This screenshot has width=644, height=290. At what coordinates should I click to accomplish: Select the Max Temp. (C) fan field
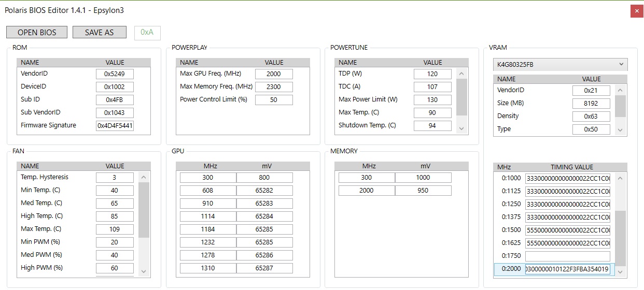click(x=115, y=229)
